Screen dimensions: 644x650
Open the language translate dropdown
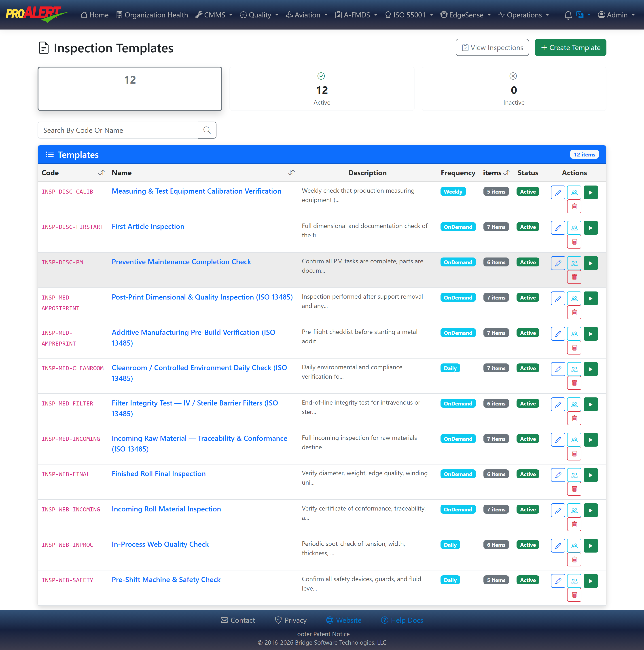click(583, 15)
